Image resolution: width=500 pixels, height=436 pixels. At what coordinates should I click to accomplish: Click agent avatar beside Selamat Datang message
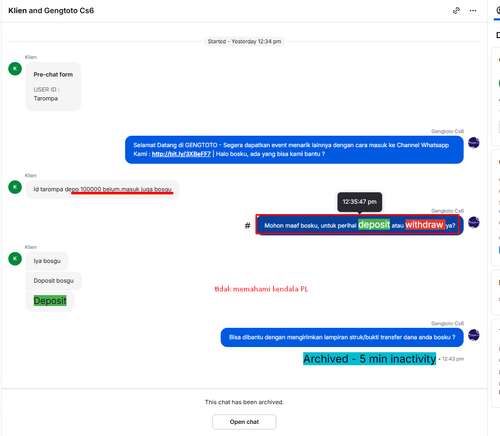pos(474,143)
